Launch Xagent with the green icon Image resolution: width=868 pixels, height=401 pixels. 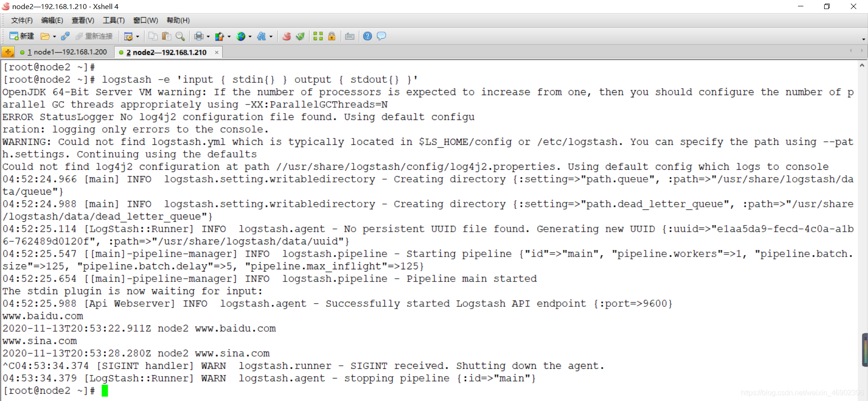[300, 36]
